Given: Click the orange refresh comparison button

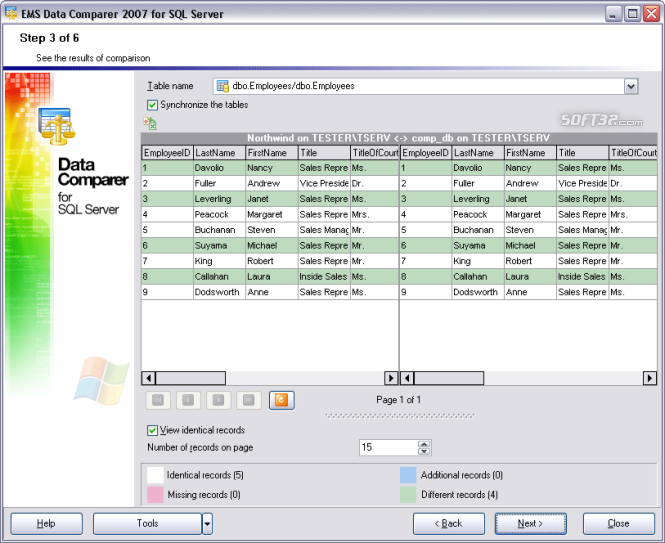Looking at the screenshot, I should pyautogui.click(x=282, y=400).
